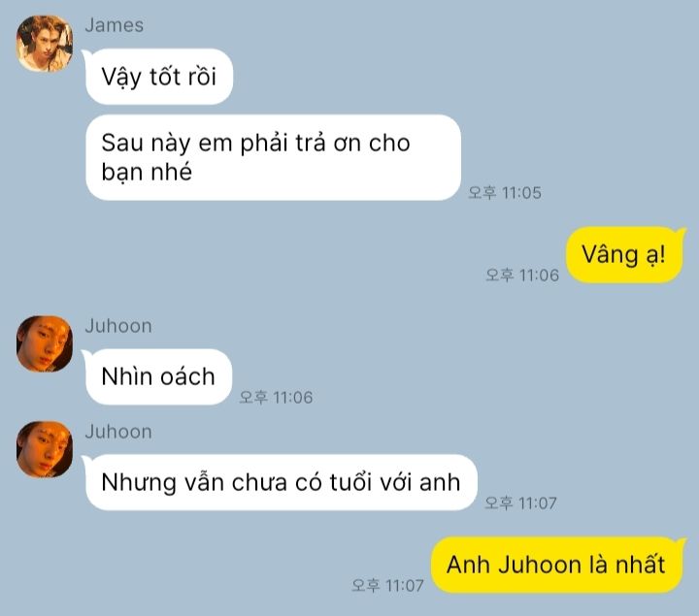Tap the first Juhoon avatar
The image size is (699, 616).
tap(45, 343)
